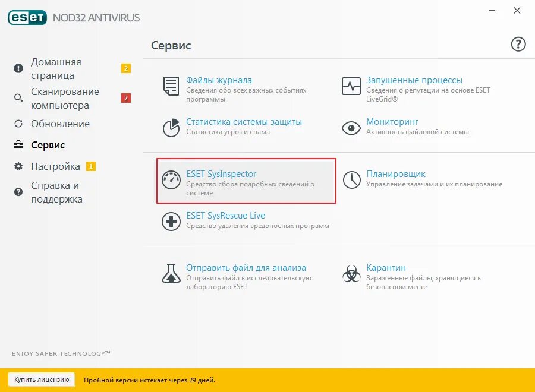Click the trial expiration notice bar
Viewport: 535px width, 392px height.
tap(149, 379)
